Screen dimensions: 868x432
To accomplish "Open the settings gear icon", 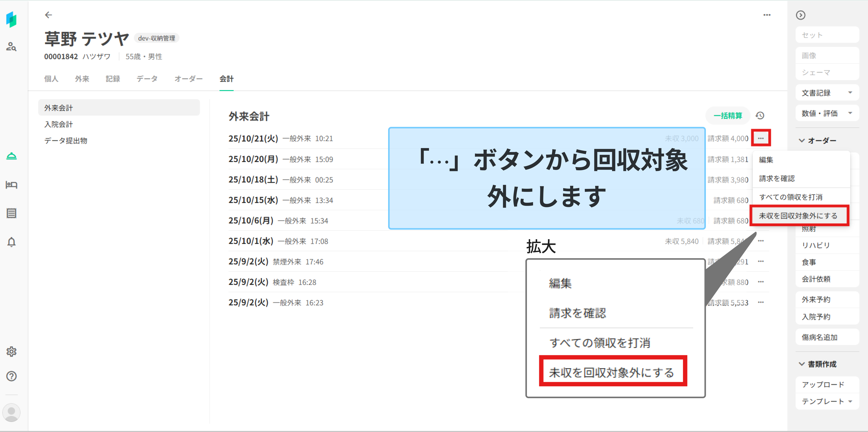I will tap(11, 352).
